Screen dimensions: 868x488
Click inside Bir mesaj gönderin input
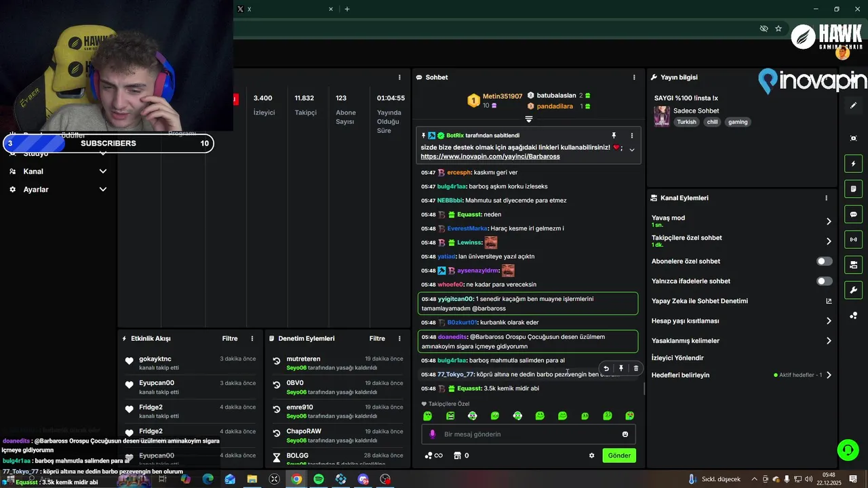click(529, 434)
